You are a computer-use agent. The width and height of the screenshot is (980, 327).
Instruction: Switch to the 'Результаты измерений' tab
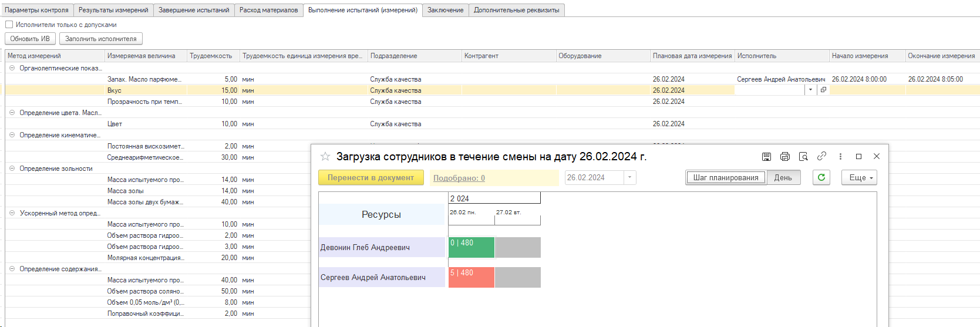point(113,10)
